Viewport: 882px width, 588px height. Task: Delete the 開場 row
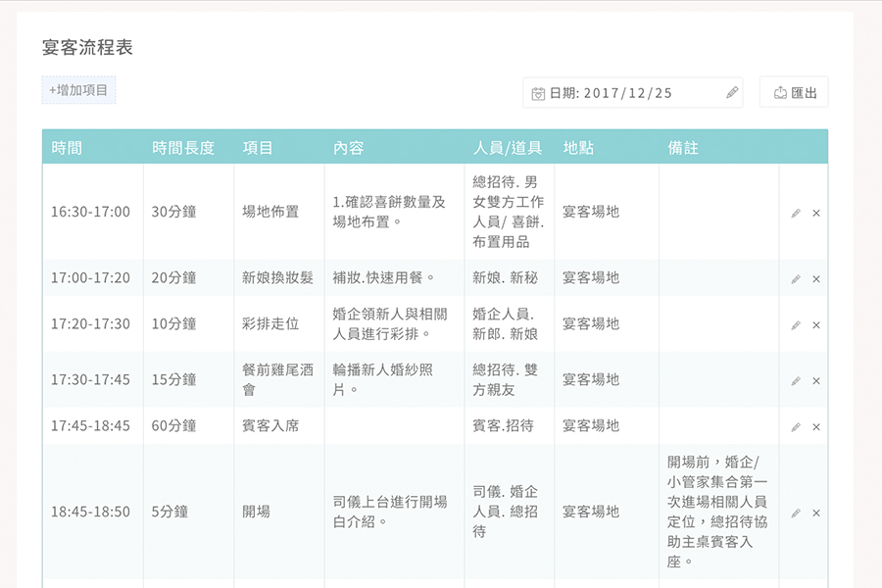816,513
